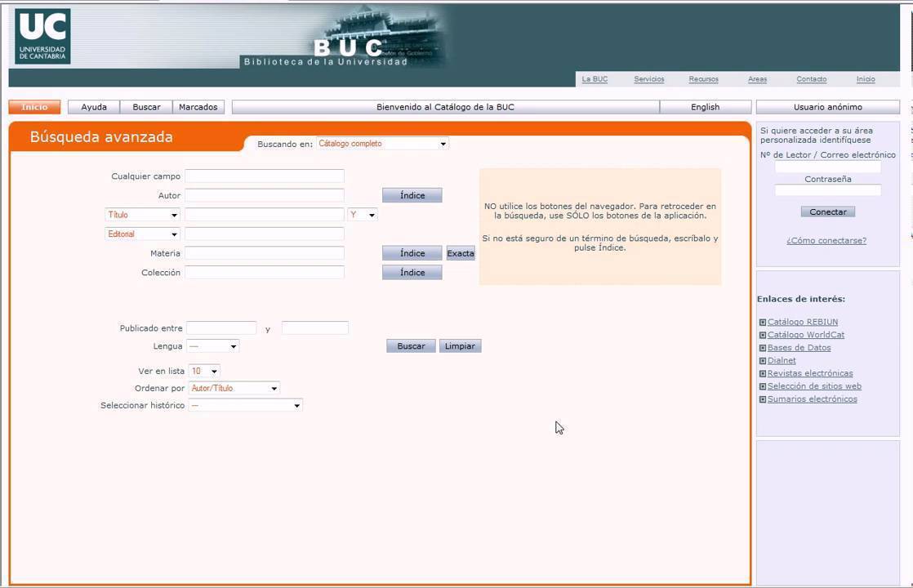The width and height of the screenshot is (913, 588).
Task: Click the plus icon beside Bases de Datos
Action: (763, 348)
